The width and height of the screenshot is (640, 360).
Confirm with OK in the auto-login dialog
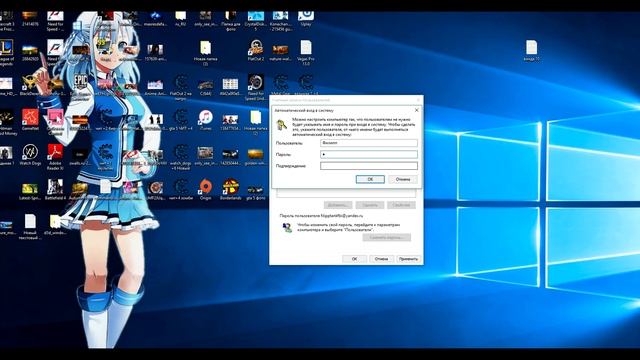click(x=370, y=179)
